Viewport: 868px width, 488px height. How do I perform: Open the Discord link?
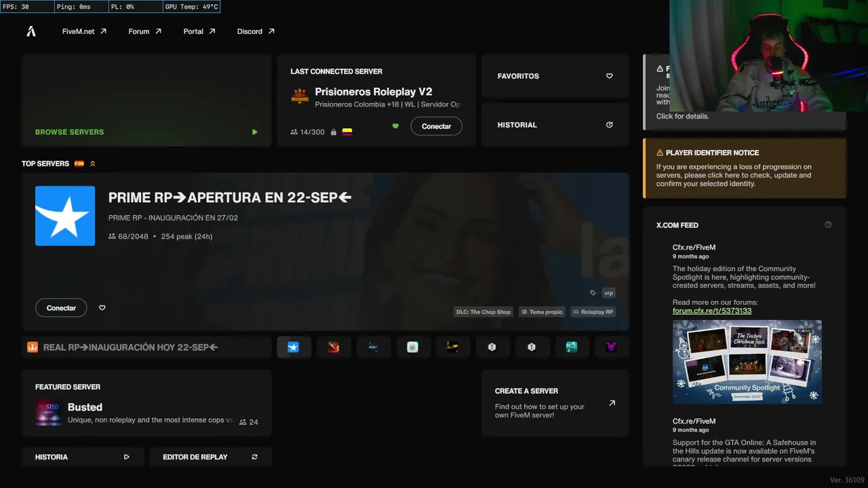click(256, 31)
